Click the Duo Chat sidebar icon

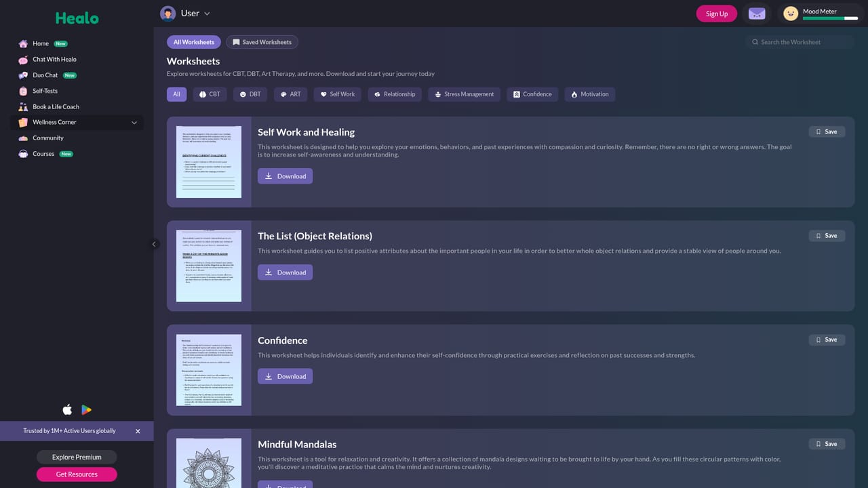coord(24,75)
